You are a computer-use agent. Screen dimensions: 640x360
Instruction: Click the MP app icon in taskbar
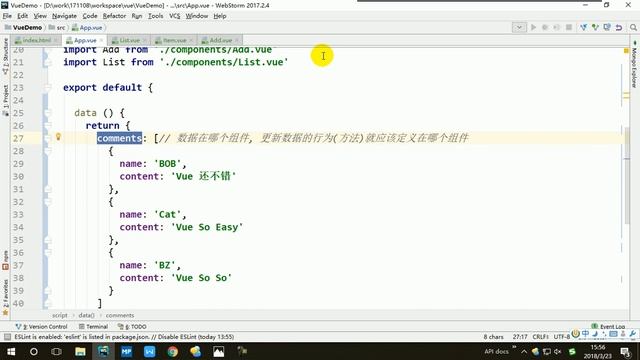coord(127,351)
